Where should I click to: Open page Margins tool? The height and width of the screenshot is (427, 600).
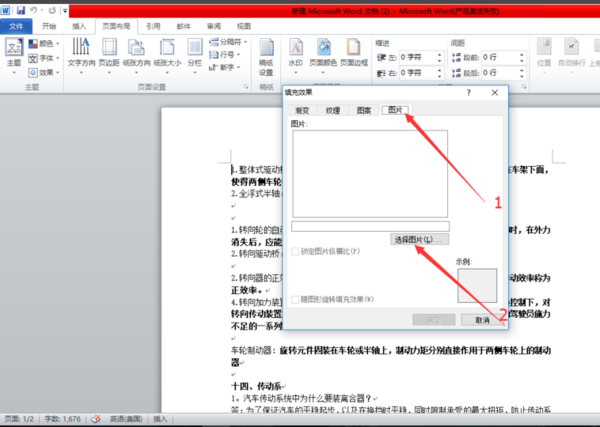(x=109, y=56)
